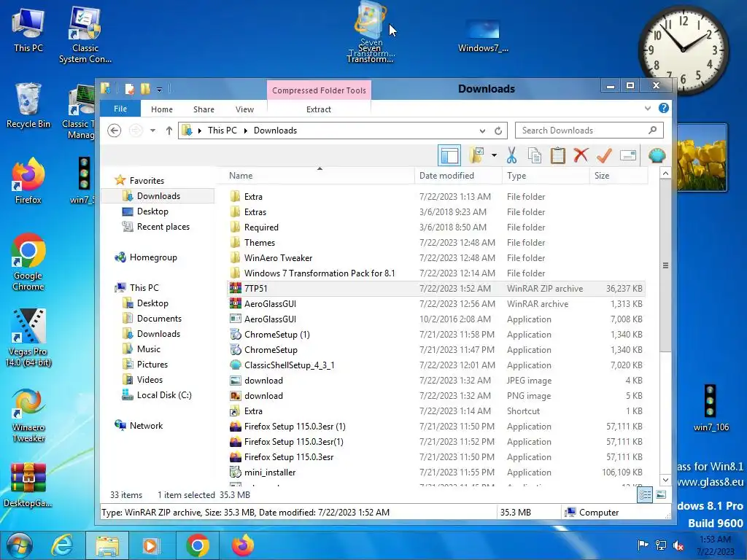This screenshot has width=747, height=560.
Task: Select Seven Transformation desktop icon
Action: [371, 32]
